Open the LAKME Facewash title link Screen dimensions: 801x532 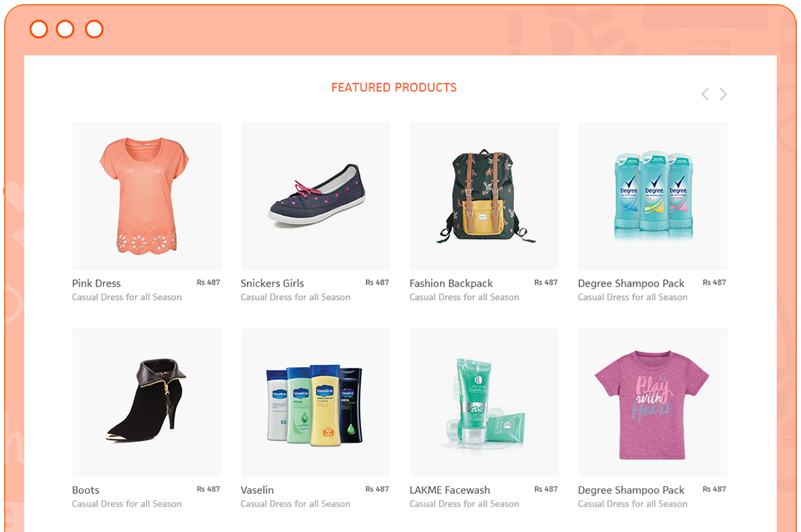tap(450, 490)
